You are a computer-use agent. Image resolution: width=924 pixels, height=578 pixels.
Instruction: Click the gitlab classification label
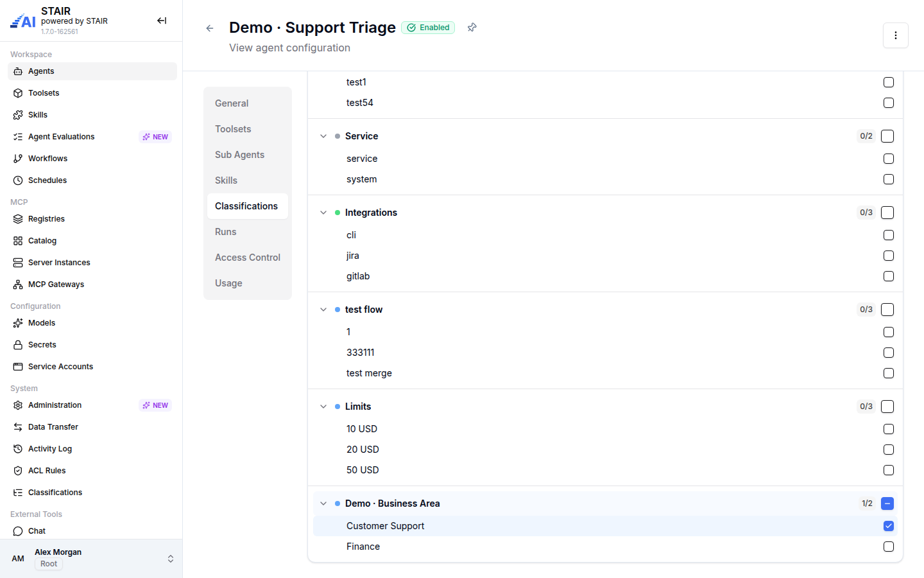[x=358, y=276]
